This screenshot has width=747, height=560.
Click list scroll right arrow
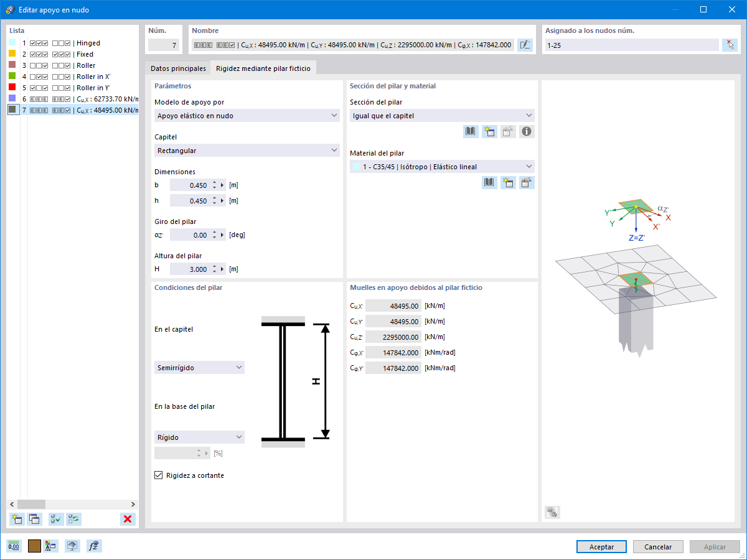[x=133, y=504]
